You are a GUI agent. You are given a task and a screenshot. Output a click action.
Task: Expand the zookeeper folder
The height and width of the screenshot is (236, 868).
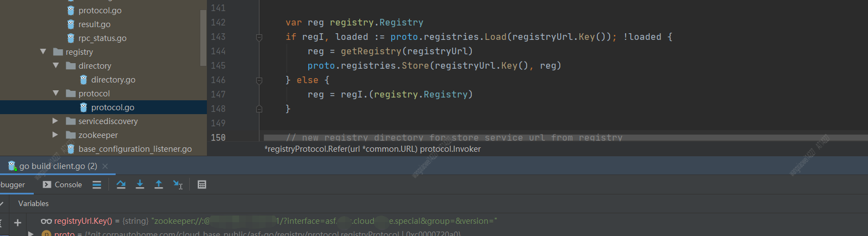pos(55,135)
